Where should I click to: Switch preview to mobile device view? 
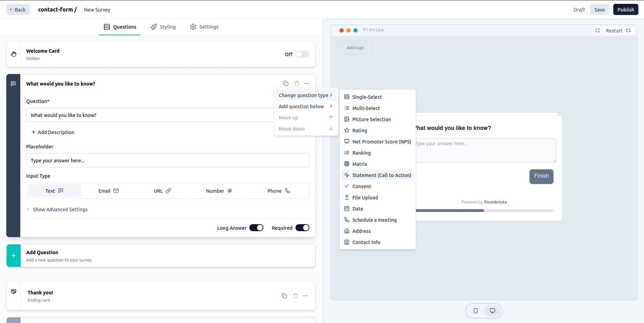click(x=476, y=311)
